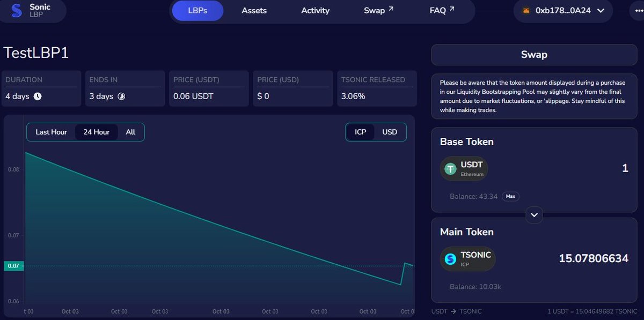Select the All chart range

click(130, 132)
